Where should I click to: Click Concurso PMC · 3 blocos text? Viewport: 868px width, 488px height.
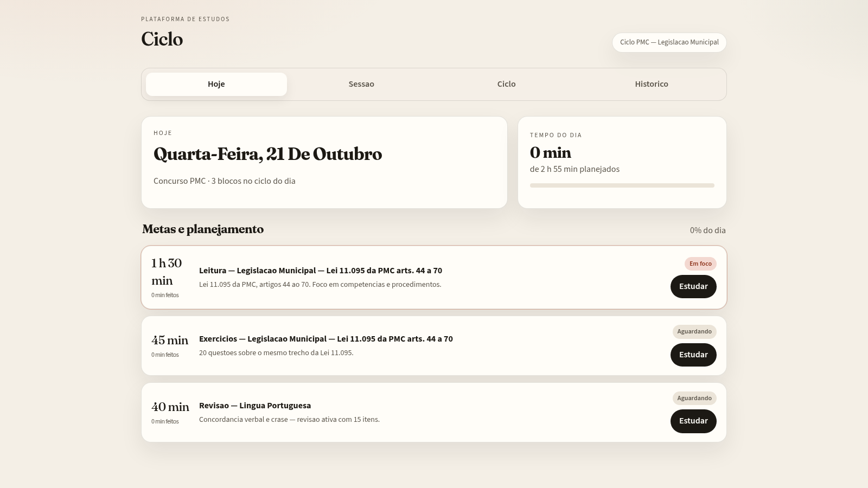pos(225,181)
